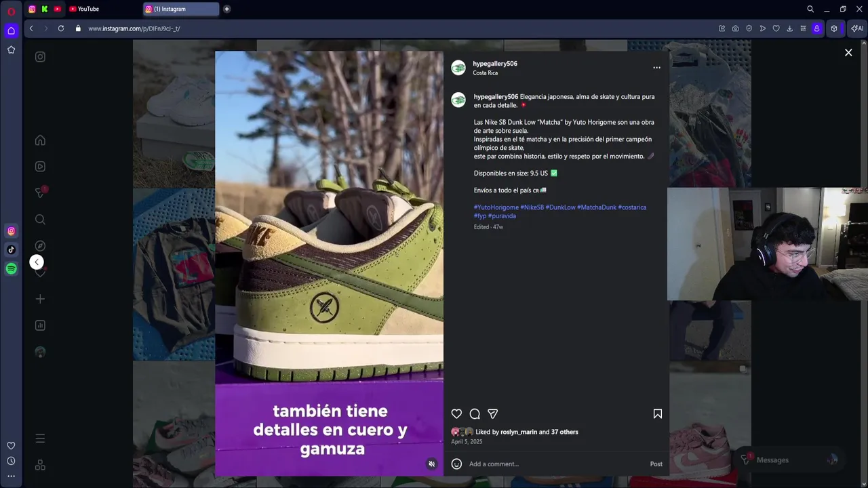868x488 pixels.
Task: Share the post with paper-plane icon
Action: tap(493, 414)
